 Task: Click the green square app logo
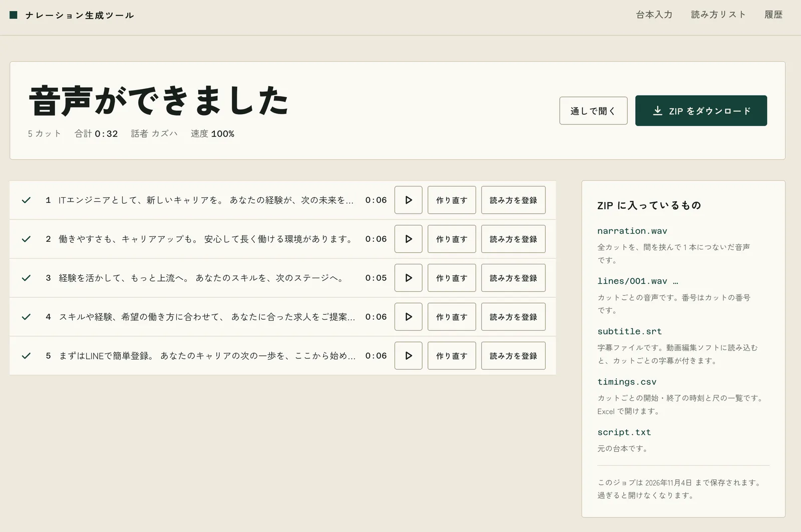[14, 15]
